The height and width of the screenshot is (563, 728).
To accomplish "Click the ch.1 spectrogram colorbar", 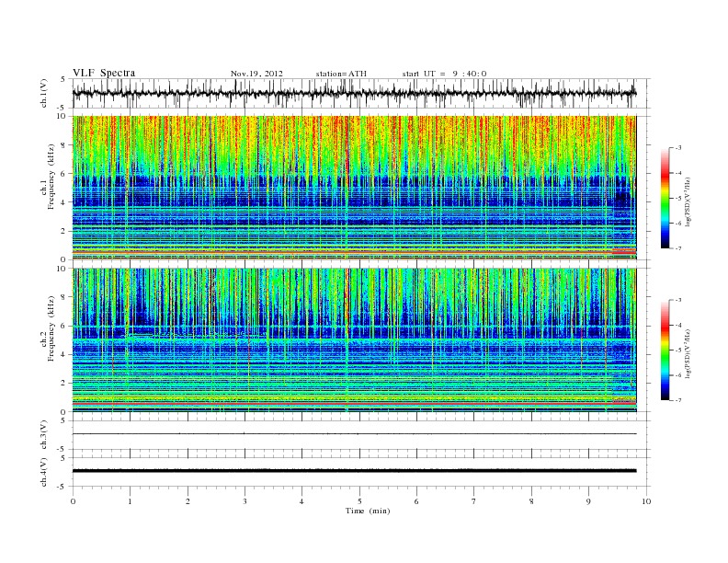I will pyautogui.click(x=665, y=199).
